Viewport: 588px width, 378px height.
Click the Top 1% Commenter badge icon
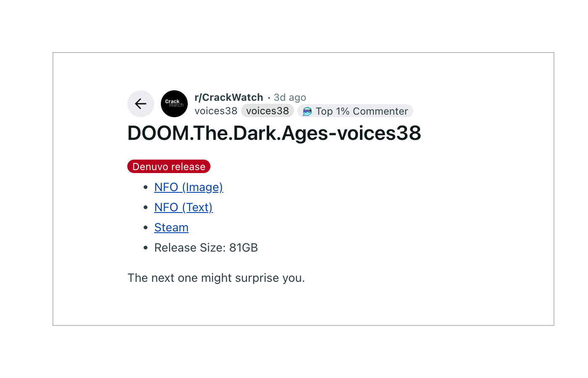(x=307, y=111)
